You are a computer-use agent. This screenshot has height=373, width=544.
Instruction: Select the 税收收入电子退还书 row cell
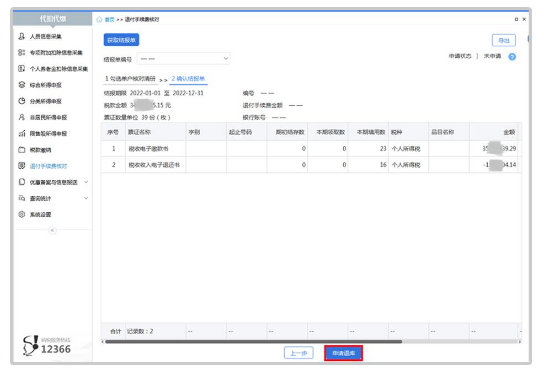point(154,165)
